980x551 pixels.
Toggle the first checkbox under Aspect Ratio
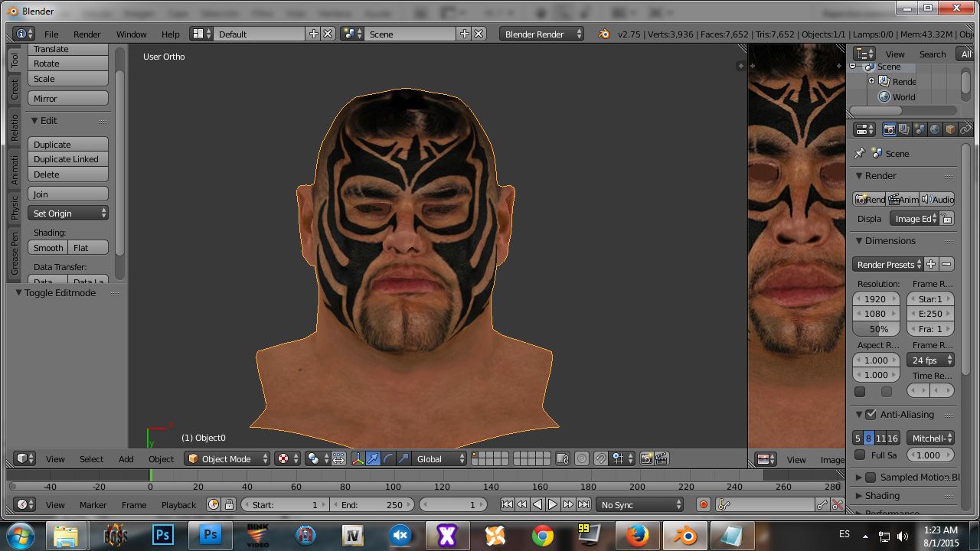(x=860, y=392)
